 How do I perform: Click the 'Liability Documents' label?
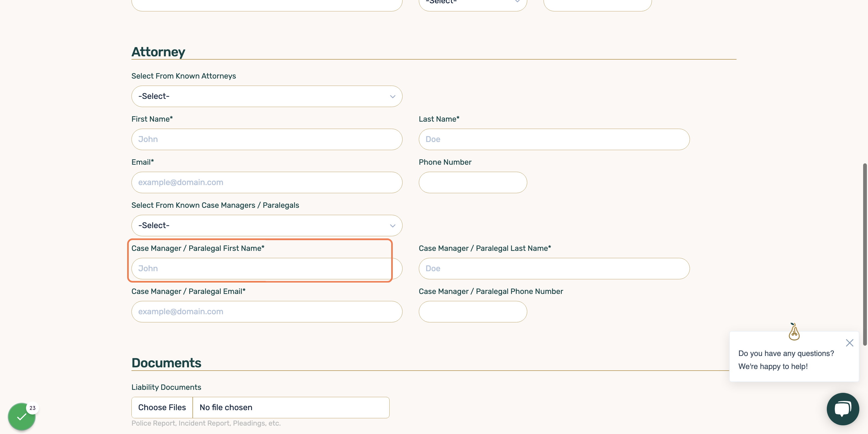point(166,387)
